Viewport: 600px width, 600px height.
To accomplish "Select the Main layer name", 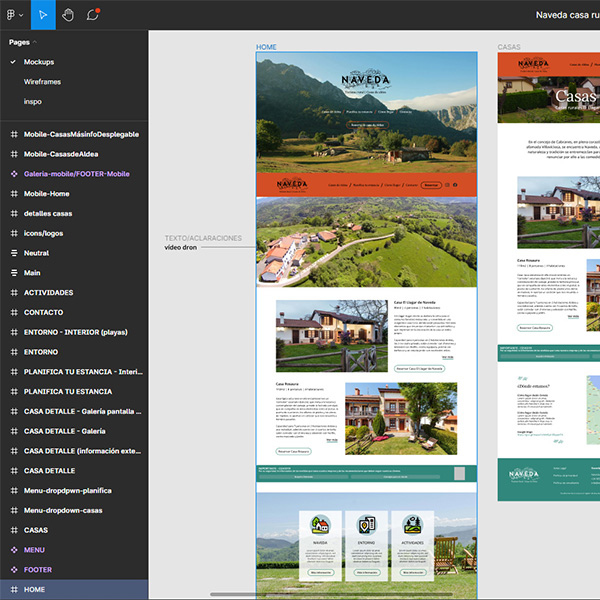I will pyautogui.click(x=32, y=273).
